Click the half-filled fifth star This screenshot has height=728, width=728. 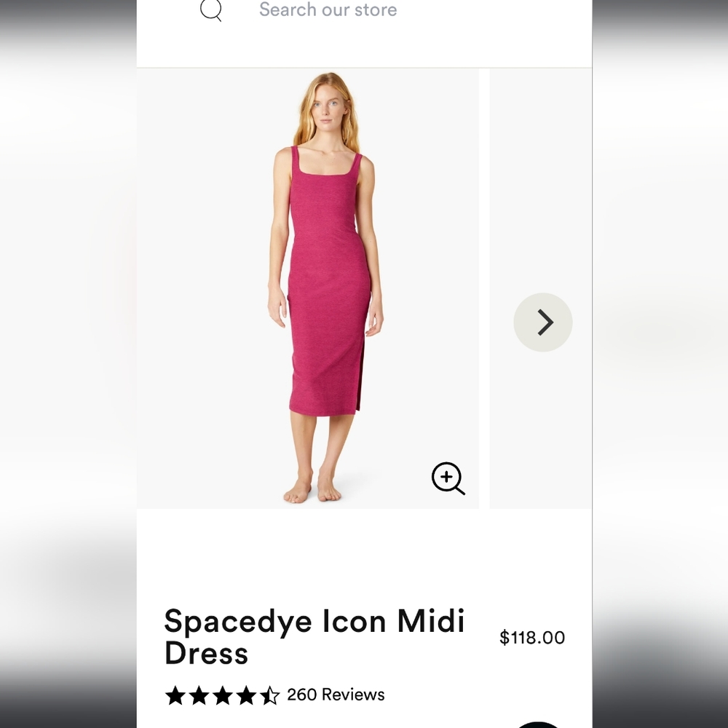[270, 695]
